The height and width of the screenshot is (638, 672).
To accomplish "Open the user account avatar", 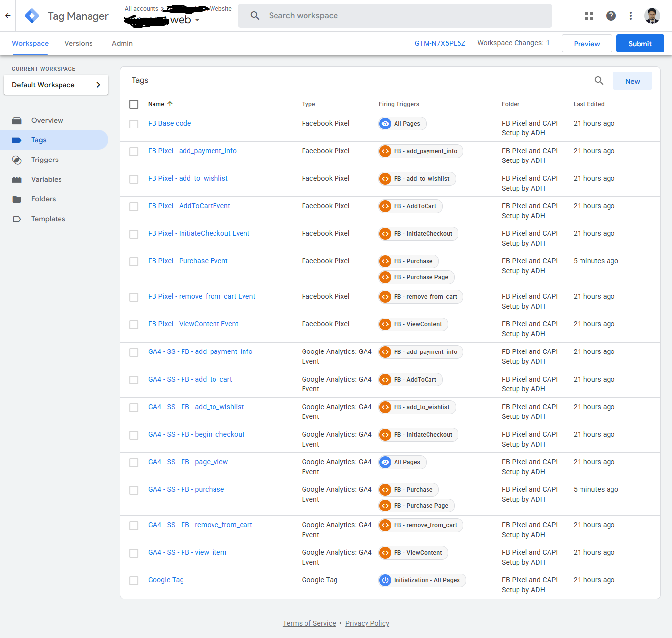I will click(x=652, y=16).
